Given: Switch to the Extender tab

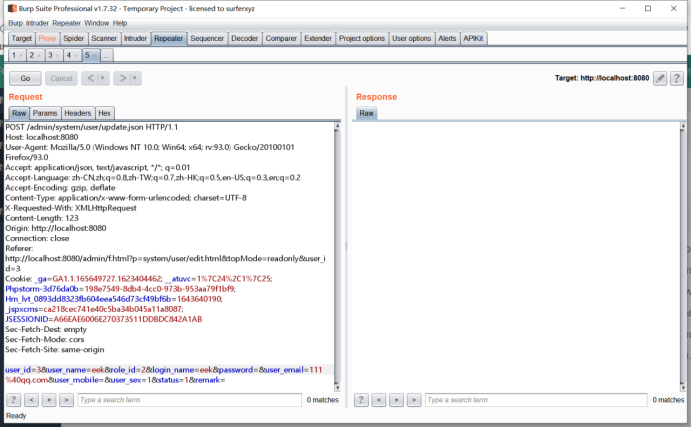Looking at the screenshot, I should pos(318,38).
